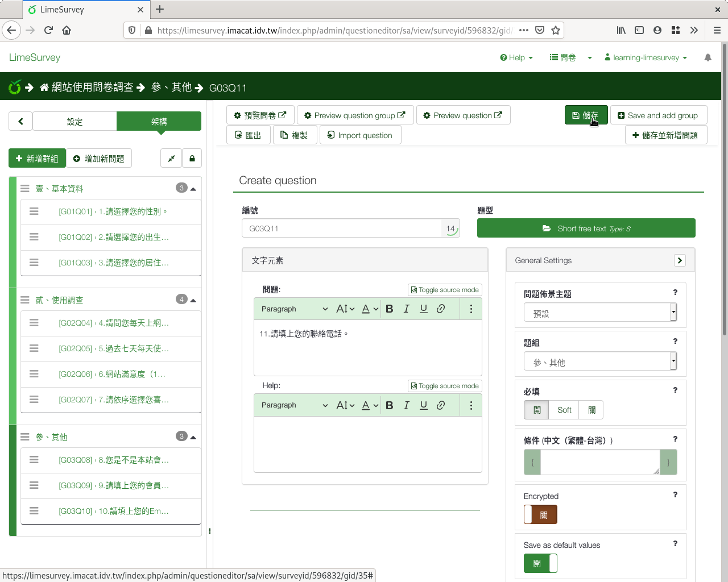Switch to the 架構 tab
Viewport: 728px width, 582px height.
click(x=159, y=121)
